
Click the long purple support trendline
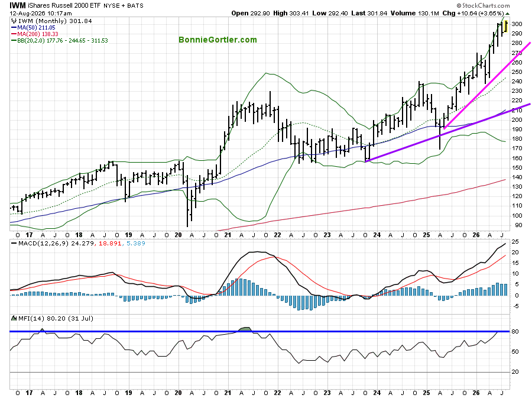tap(448, 132)
